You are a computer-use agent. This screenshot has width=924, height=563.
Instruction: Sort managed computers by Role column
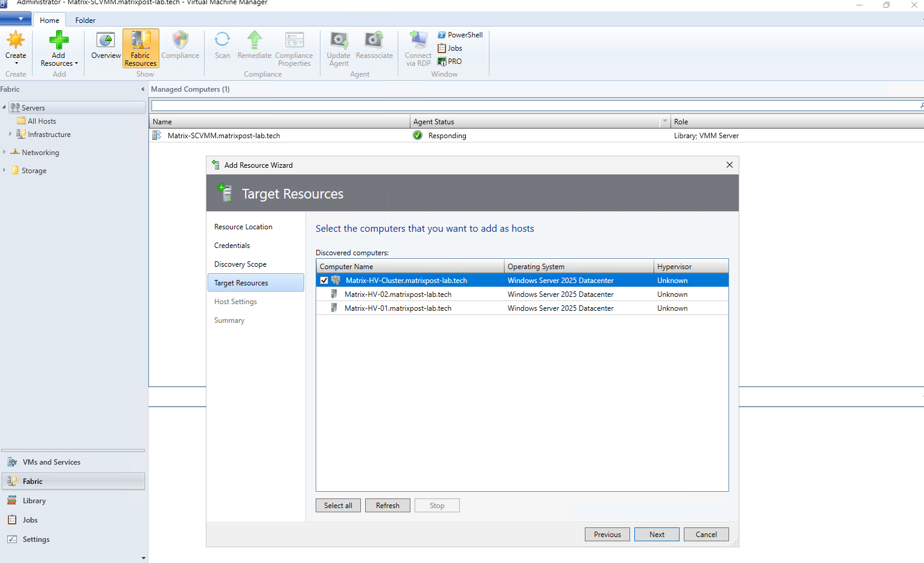pyautogui.click(x=797, y=121)
